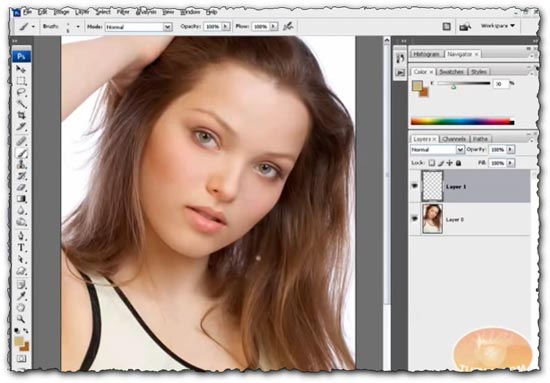This screenshot has width=550, height=383.
Task: Open the toggle brushes palette button
Action: 447,26
